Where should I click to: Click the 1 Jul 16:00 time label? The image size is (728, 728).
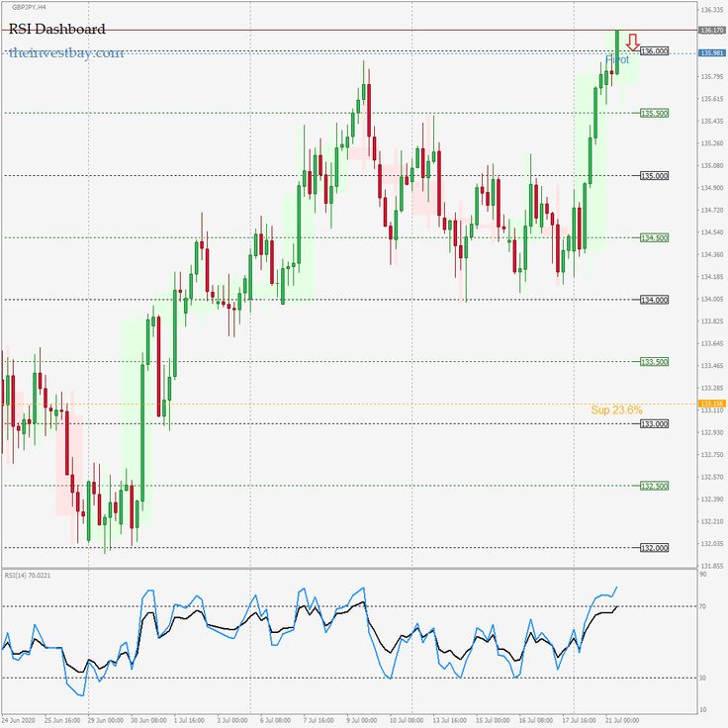(190, 720)
